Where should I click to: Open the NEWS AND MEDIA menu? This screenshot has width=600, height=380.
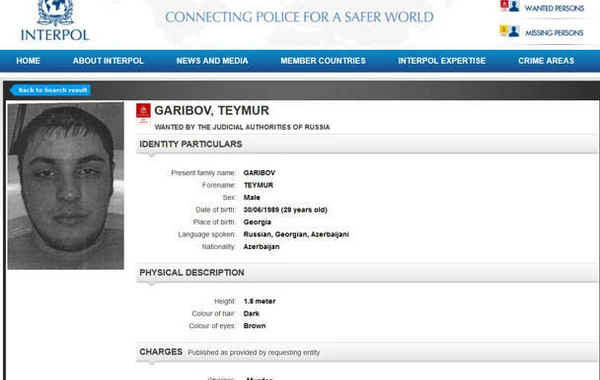coord(212,61)
